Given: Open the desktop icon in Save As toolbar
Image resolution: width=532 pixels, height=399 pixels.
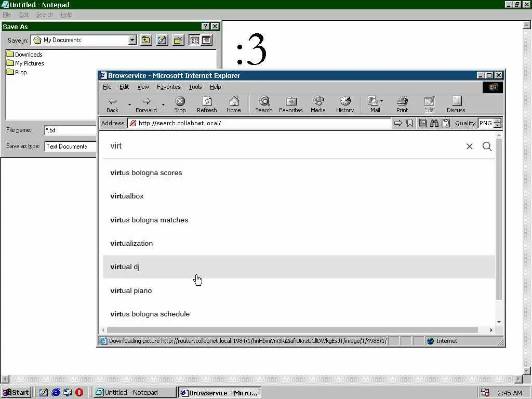Looking at the screenshot, I should tap(162, 40).
